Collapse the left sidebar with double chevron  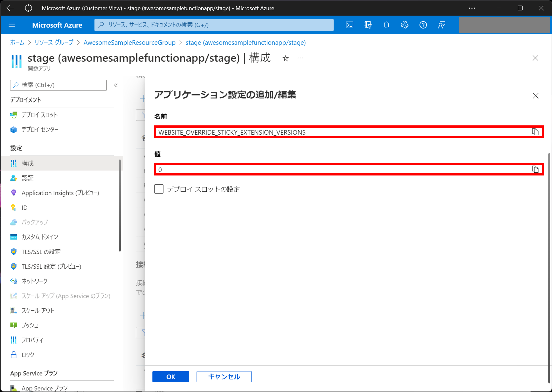(x=116, y=85)
